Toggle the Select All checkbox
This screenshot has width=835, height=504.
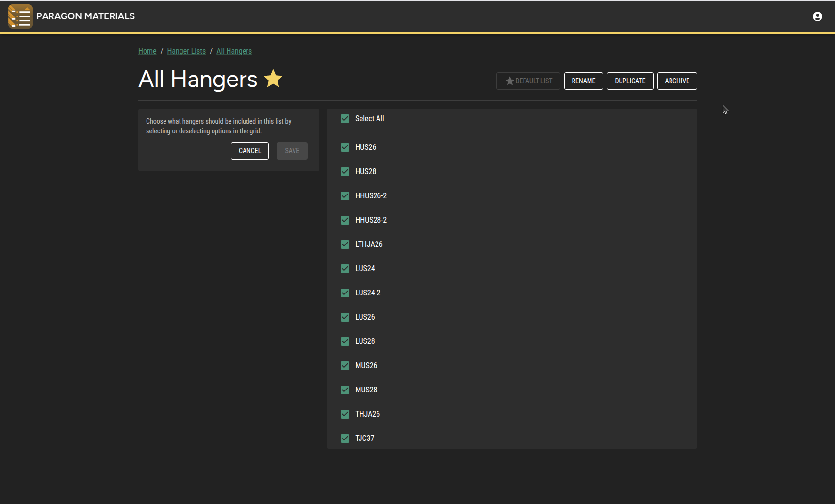coord(345,119)
